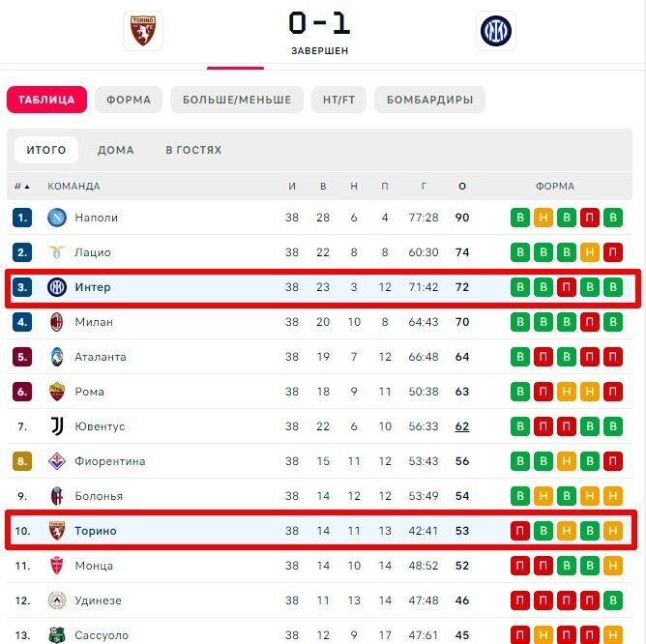646x644 pixels.
Task: Click the Inter crest in match header
Action: click(x=496, y=31)
